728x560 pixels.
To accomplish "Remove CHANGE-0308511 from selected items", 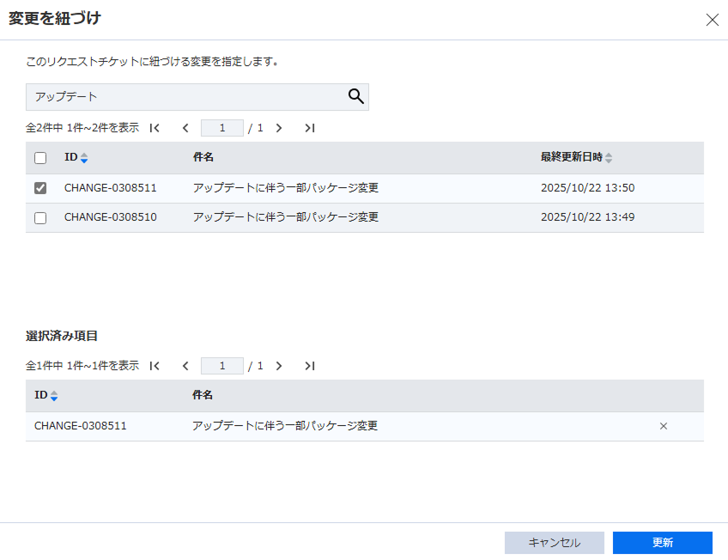I will [x=663, y=426].
